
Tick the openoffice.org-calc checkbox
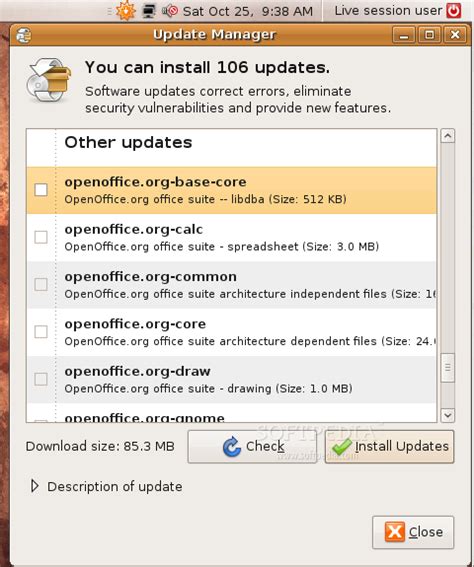(x=41, y=237)
